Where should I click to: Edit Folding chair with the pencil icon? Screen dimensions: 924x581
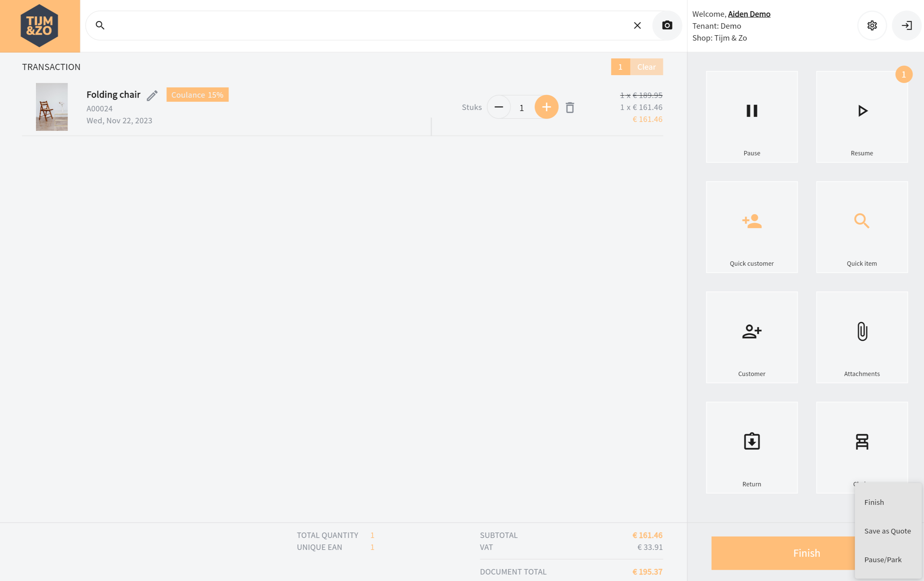(x=152, y=95)
